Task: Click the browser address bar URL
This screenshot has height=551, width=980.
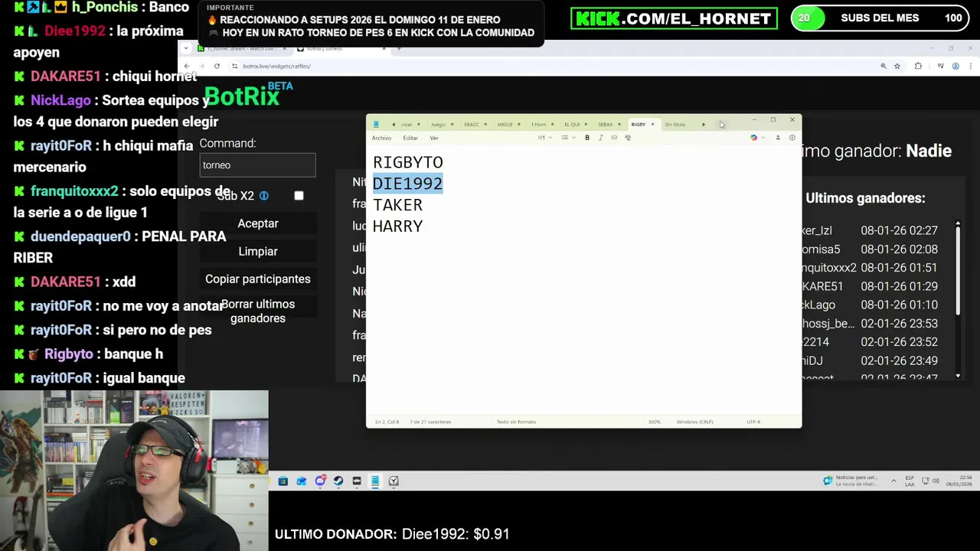Action: click(276, 66)
